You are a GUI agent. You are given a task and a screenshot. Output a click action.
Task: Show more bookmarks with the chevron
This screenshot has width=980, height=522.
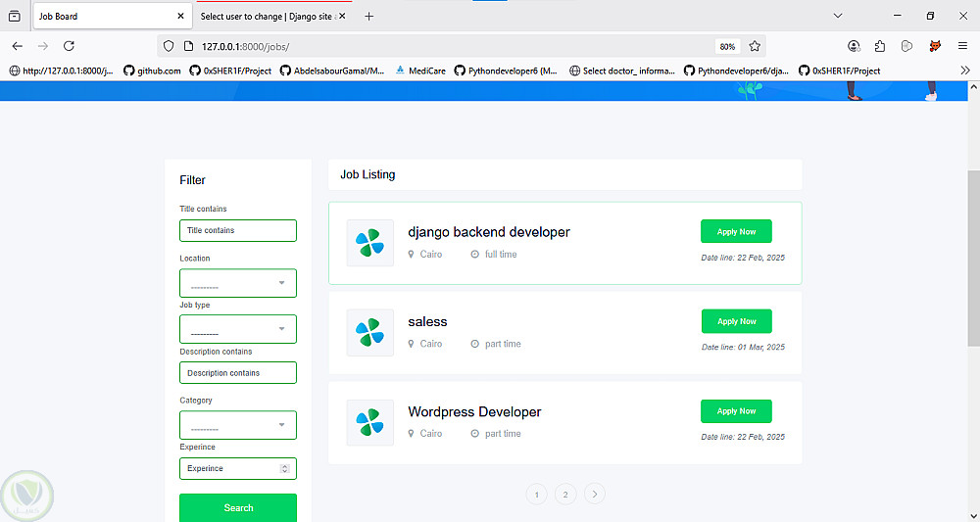965,71
